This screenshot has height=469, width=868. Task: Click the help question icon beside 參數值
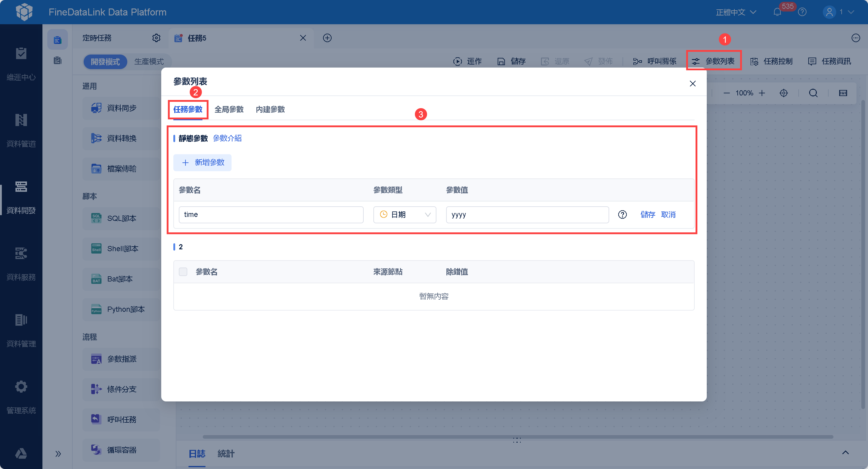coord(622,215)
